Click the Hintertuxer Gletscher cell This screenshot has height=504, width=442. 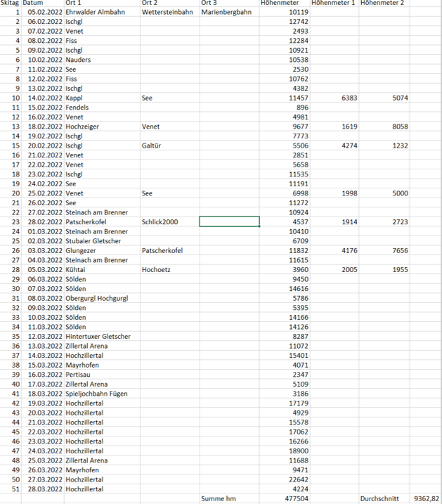[x=98, y=337]
